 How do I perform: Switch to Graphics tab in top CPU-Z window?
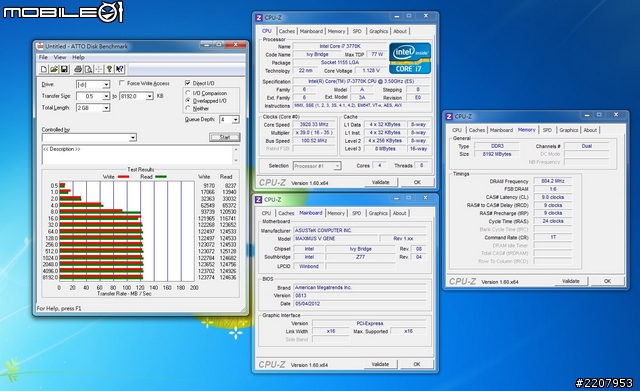coord(378,31)
